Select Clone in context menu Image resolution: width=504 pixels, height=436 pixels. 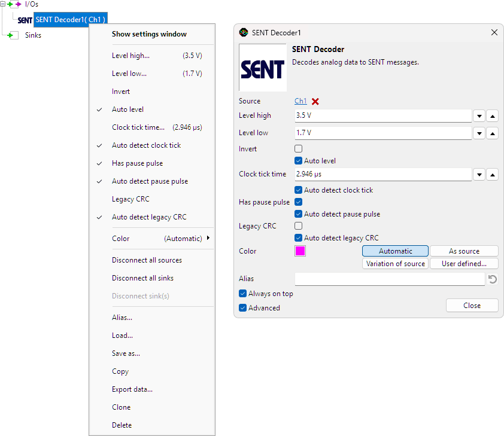pos(152,407)
